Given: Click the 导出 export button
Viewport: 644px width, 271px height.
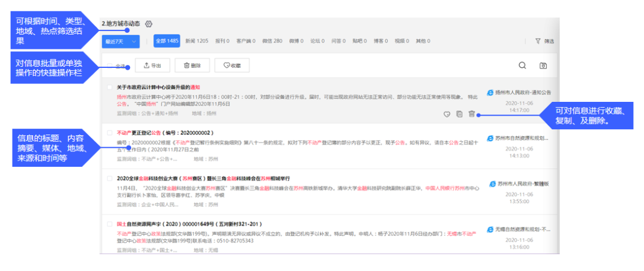Looking at the screenshot, I should click(x=153, y=66).
